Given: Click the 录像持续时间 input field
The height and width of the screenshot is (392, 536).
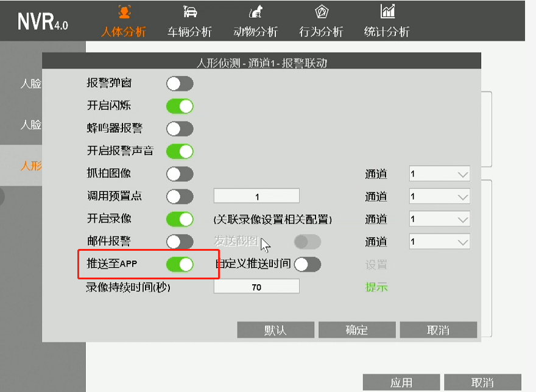Looking at the screenshot, I should click(x=256, y=287).
